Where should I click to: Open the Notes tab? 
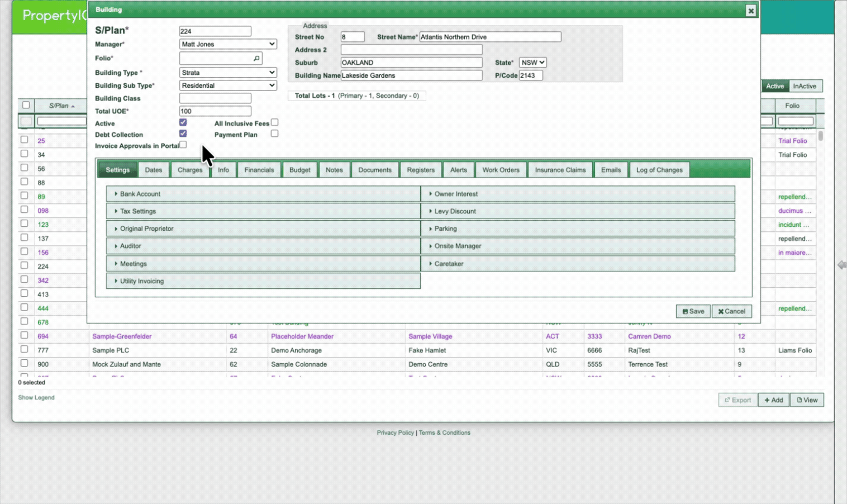tap(334, 170)
